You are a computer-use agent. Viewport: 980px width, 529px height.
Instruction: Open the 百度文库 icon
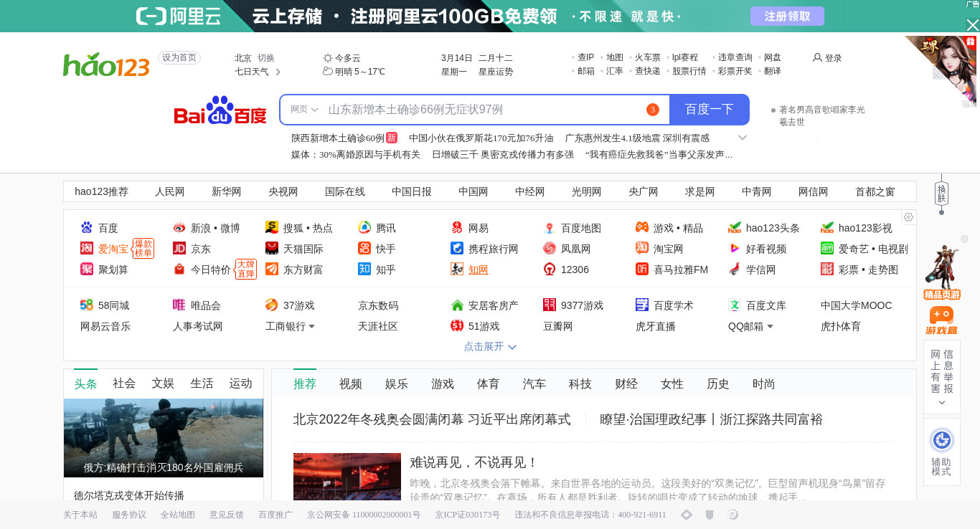coord(735,305)
